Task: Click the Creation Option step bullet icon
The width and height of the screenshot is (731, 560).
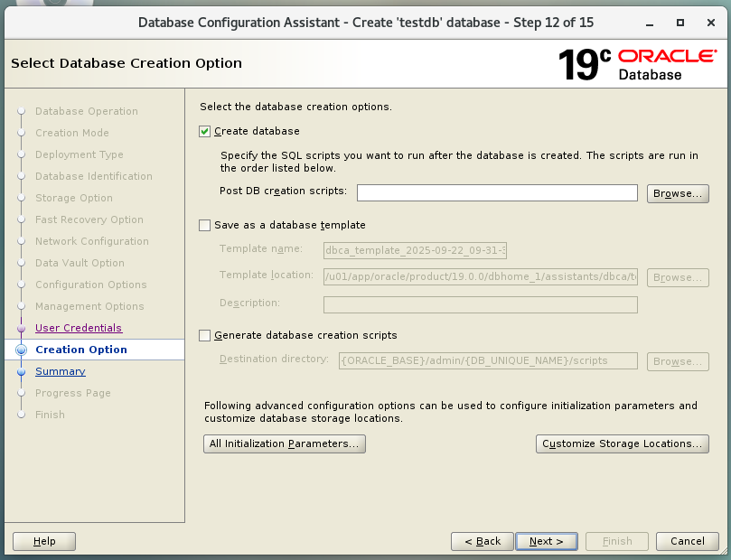Action: (x=22, y=350)
